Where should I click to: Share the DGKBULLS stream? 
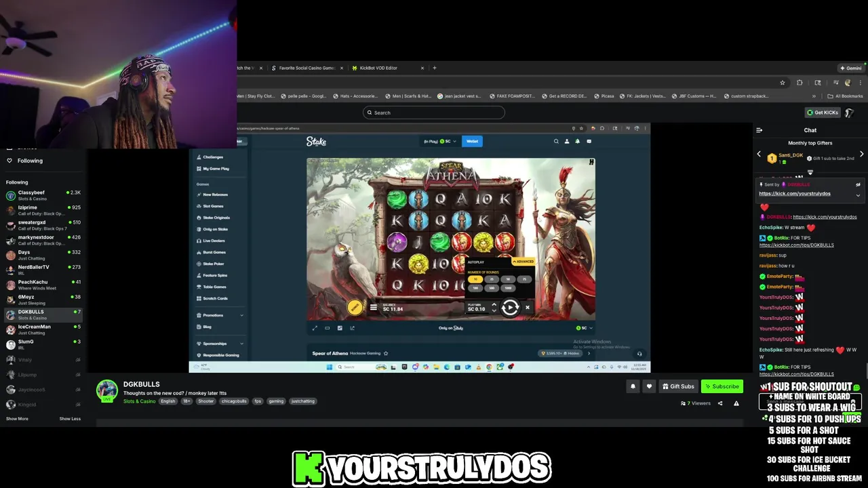[720, 403]
